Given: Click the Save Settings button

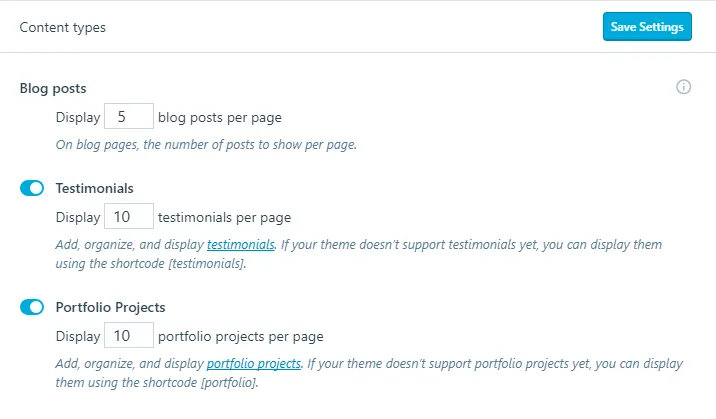Looking at the screenshot, I should 647,26.
